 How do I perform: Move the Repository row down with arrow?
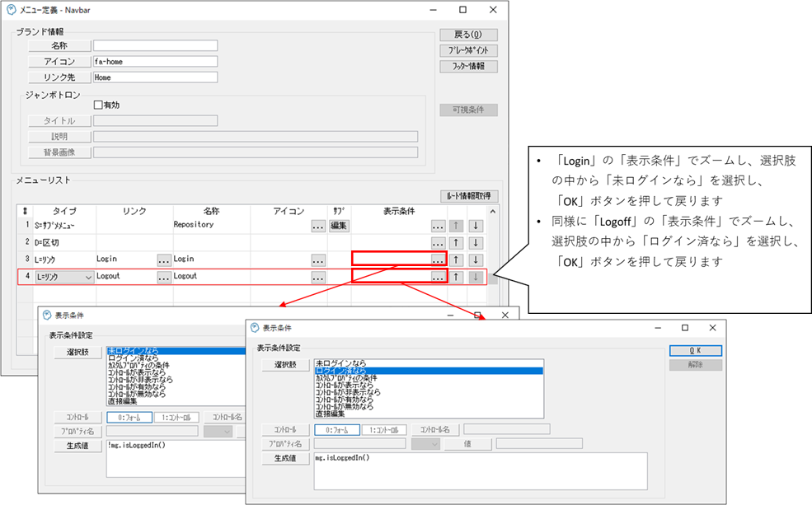point(475,225)
